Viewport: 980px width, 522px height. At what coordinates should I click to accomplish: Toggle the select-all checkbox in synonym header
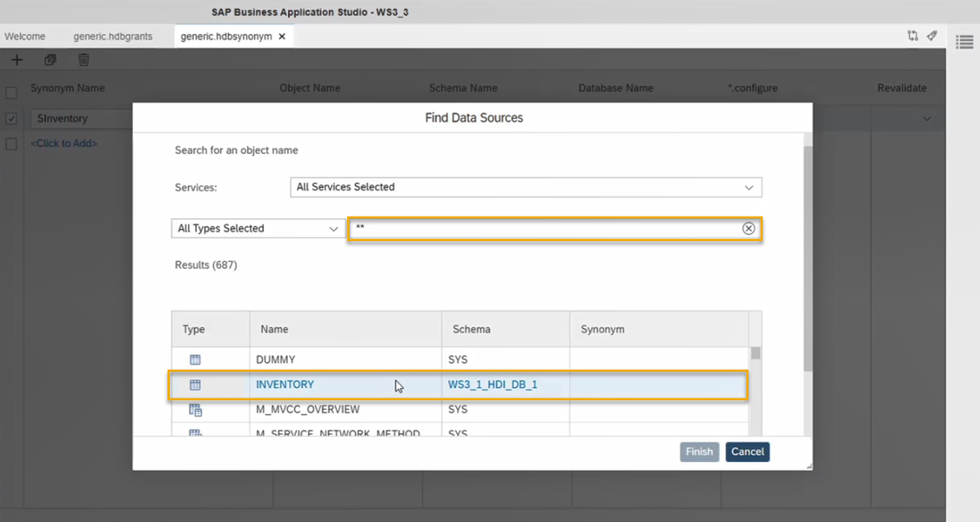[11, 93]
